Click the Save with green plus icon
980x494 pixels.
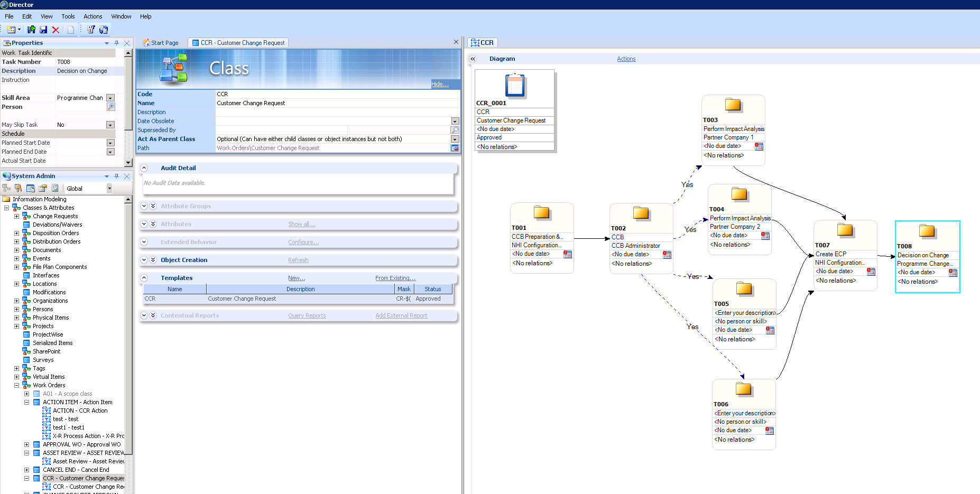(x=32, y=30)
